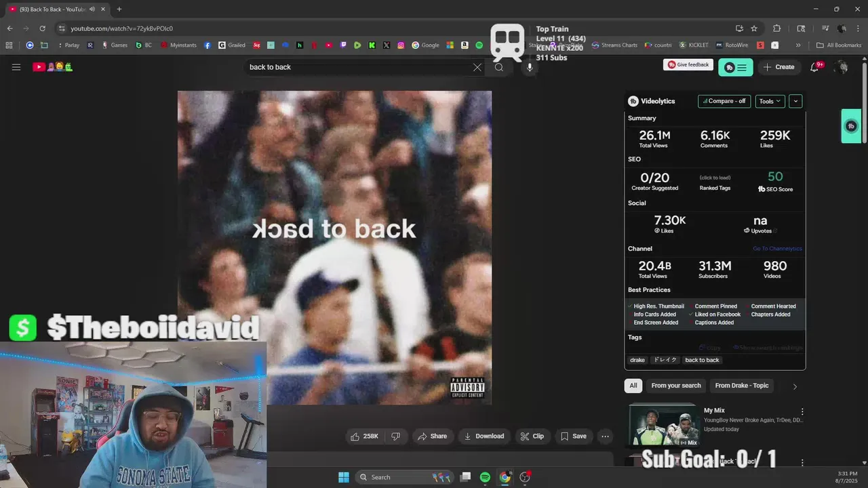
Task: Open Windows Start menu
Action: [344, 477]
